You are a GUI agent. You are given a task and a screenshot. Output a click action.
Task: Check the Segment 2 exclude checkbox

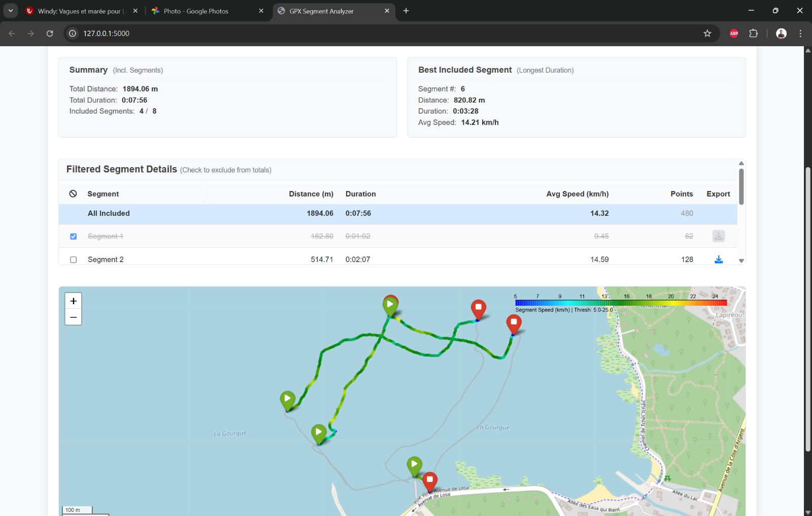point(74,260)
